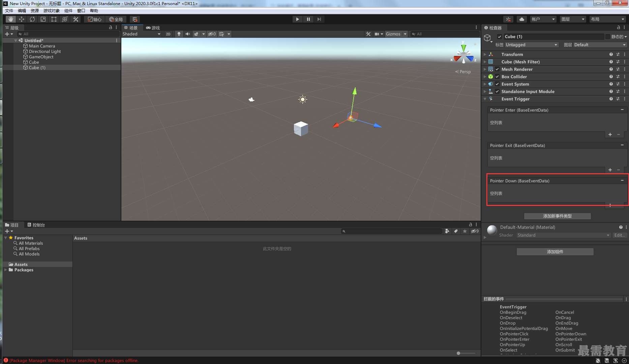Click the material Edit... button
Screen dimensions: 629x364
pos(620,235)
